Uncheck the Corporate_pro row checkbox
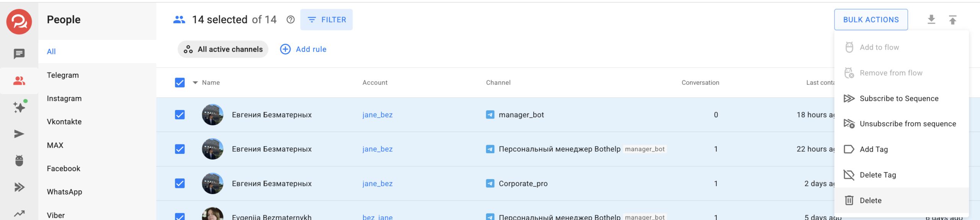 tap(180, 183)
